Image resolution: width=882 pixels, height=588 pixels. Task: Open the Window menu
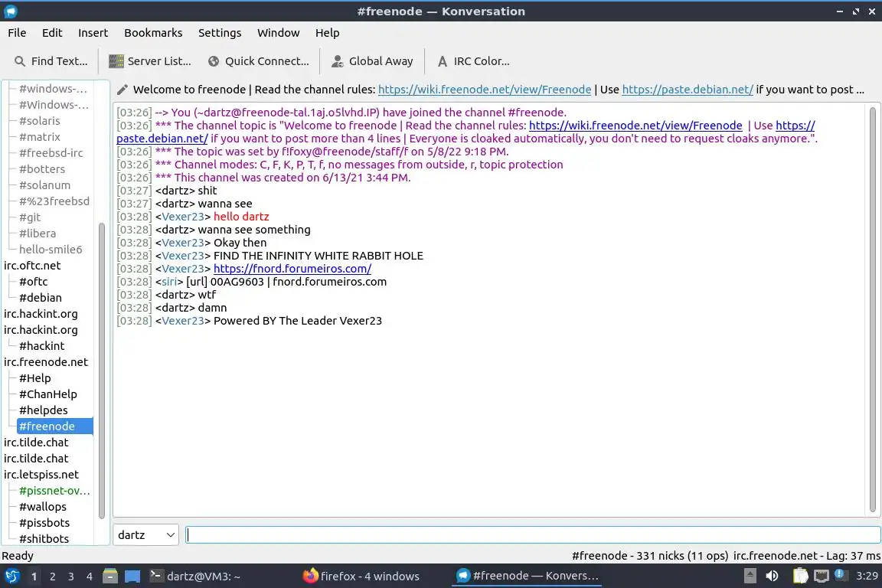pos(278,33)
